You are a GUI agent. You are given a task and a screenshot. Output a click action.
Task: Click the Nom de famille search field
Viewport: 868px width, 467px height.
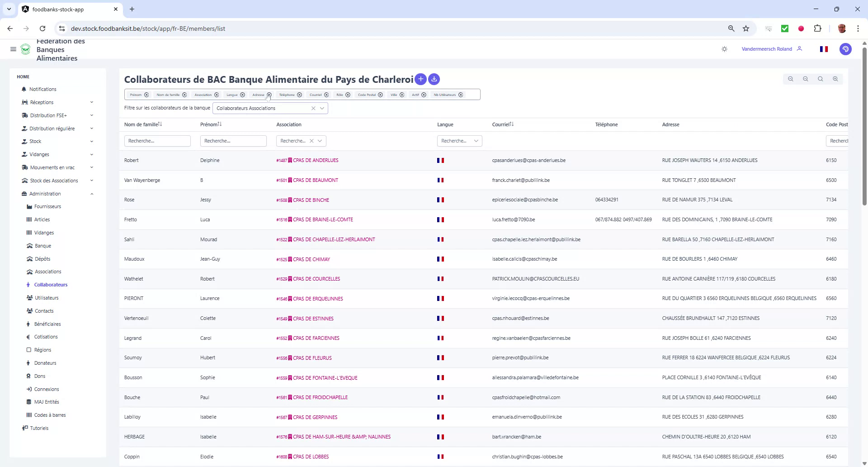157,141
